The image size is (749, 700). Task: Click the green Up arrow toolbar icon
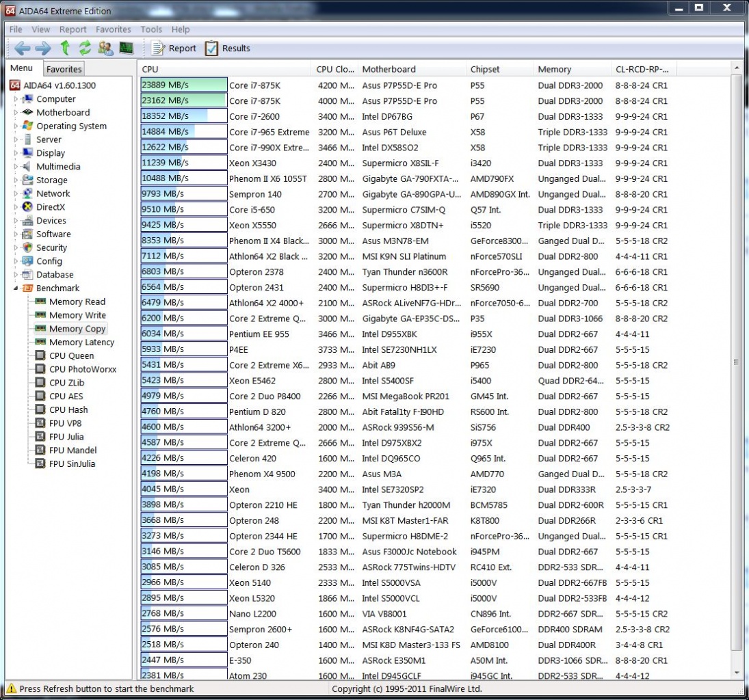click(x=65, y=48)
